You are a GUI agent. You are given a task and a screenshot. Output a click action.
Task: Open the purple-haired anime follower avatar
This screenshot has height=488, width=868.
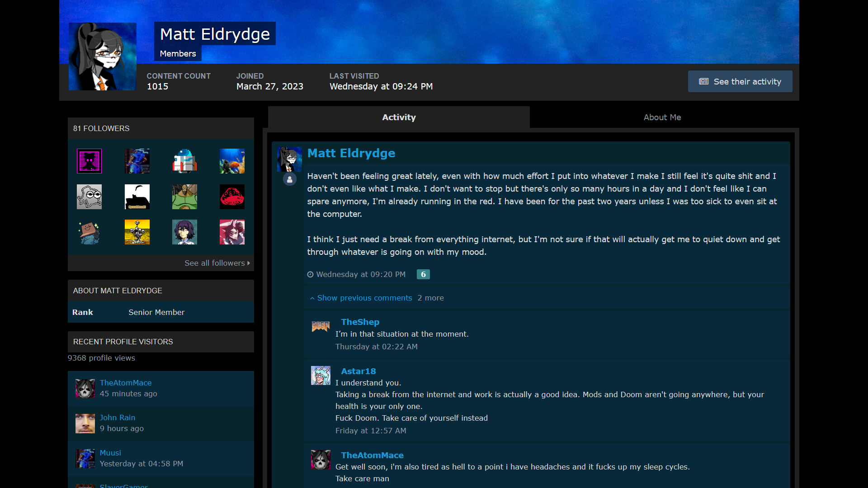[184, 232]
